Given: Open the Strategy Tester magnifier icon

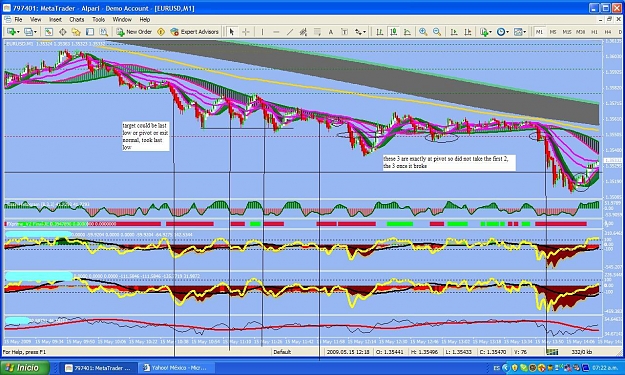Looking at the screenshot, I should (104, 32).
